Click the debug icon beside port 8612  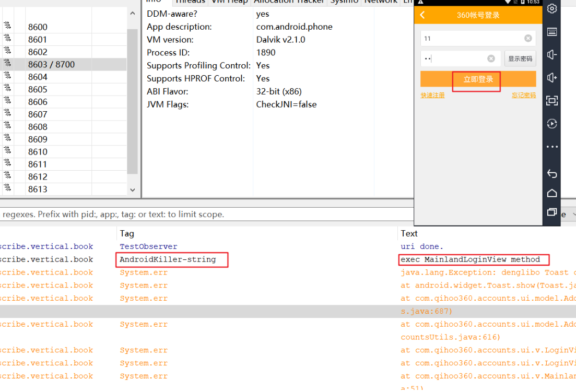pyautogui.click(x=7, y=175)
